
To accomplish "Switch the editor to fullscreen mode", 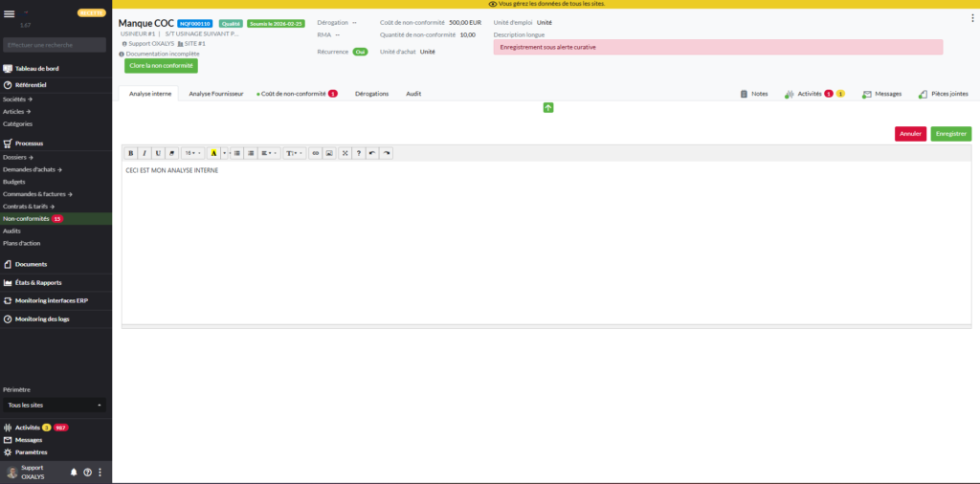I will 345,153.
